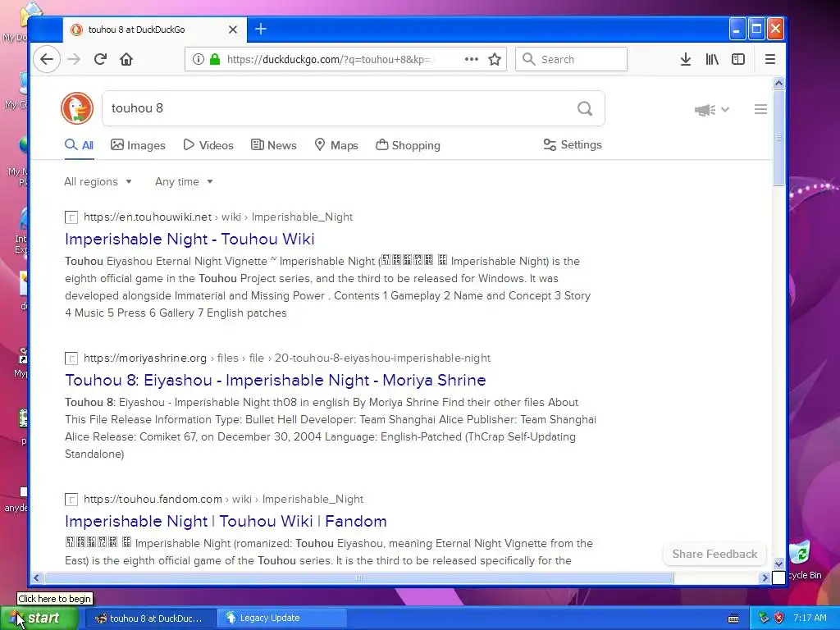
Task: Open Imperishable Night Touhou Wiki Fandom result
Action: [226, 521]
